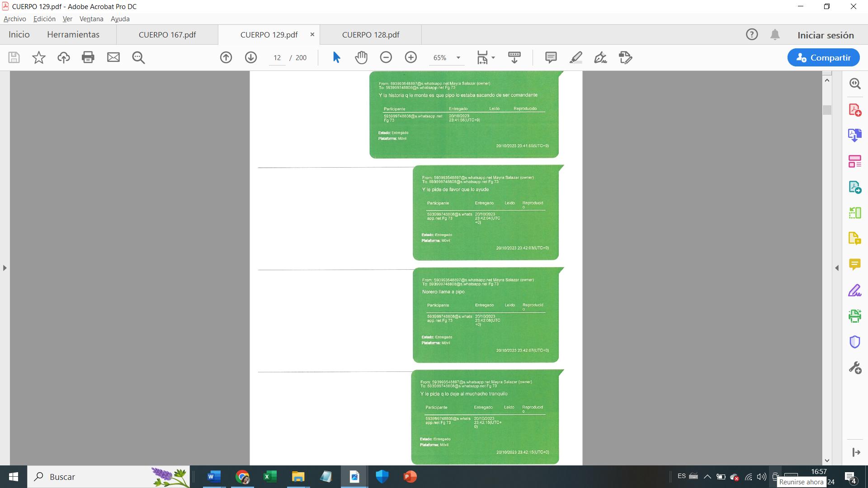Viewport: 868px width, 488px height.
Task: Open the sign document tool
Action: [x=600, y=57]
